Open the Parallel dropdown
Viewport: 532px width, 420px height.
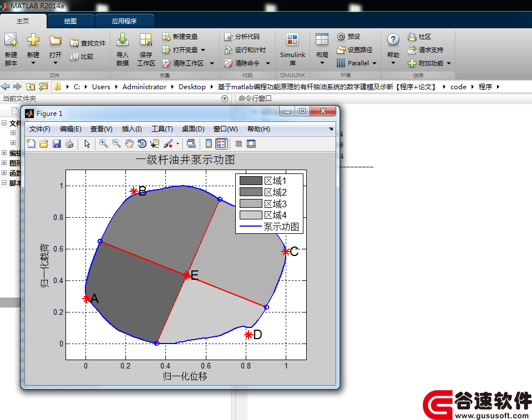(x=356, y=63)
